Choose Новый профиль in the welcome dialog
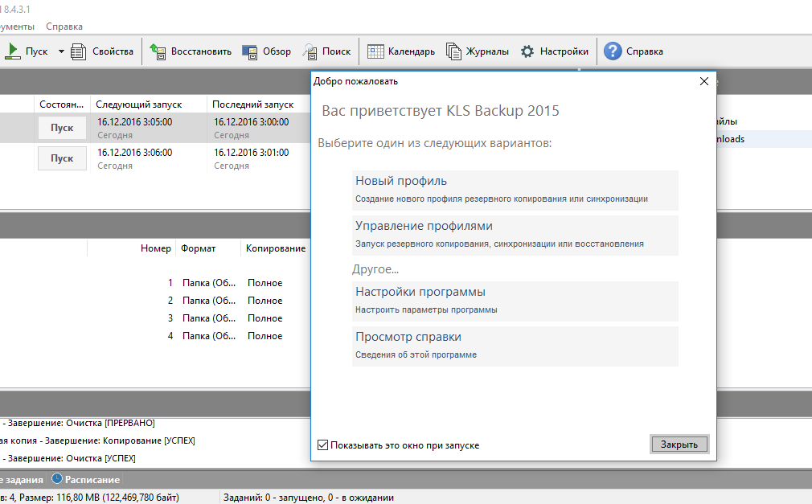 515,190
